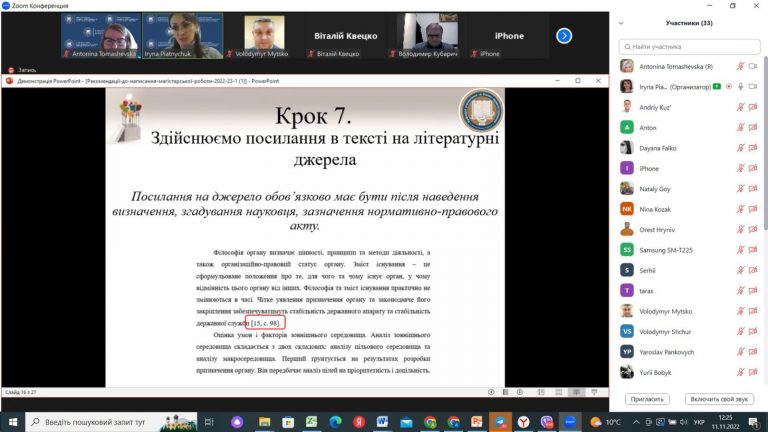The height and width of the screenshot is (432, 768).
Task: Open Chrome browser in taskbar
Action: pos(430,422)
